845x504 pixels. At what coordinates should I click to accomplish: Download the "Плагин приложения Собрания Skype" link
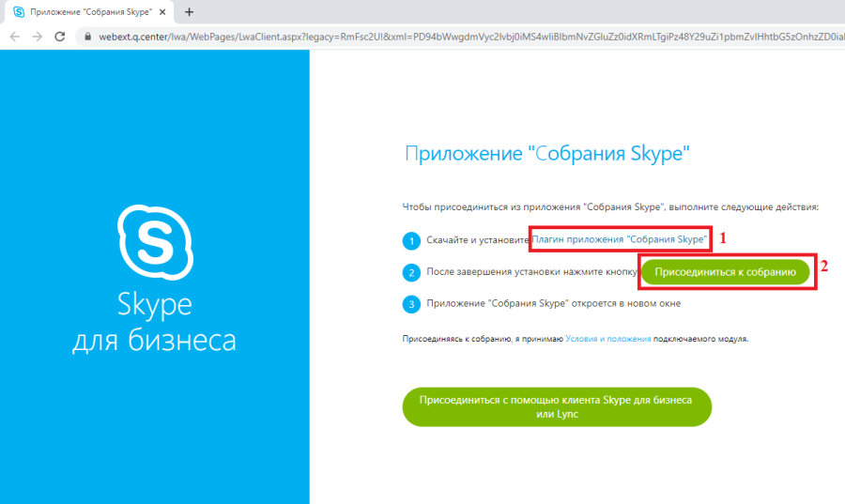pos(620,240)
